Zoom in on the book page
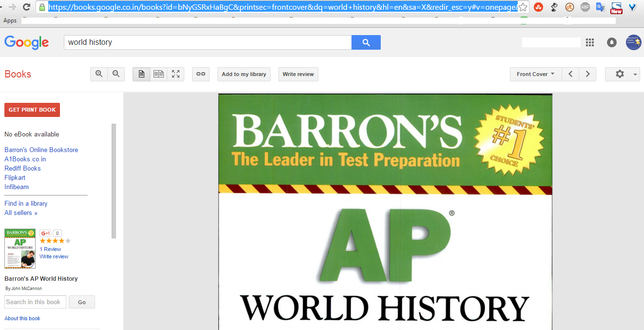 (x=99, y=74)
